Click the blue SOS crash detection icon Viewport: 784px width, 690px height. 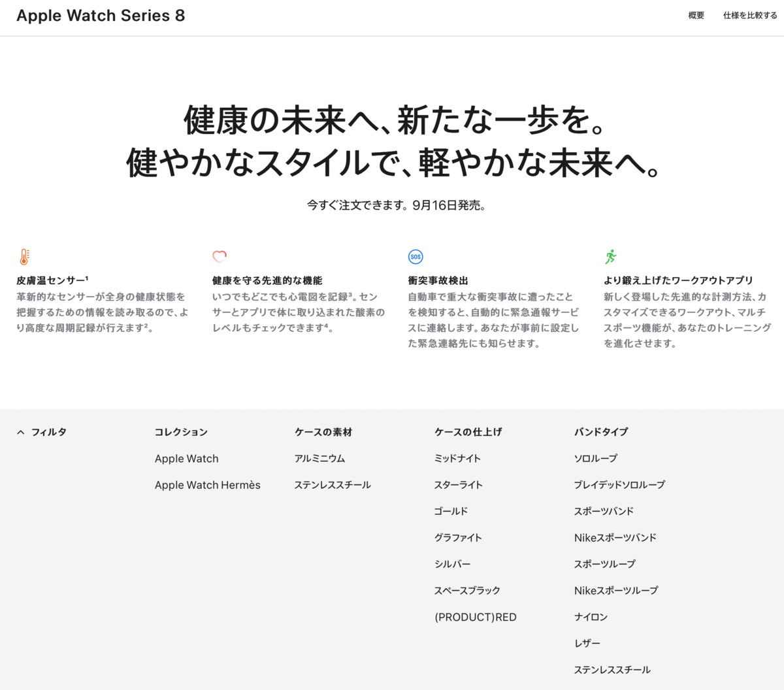pos(416,257)
